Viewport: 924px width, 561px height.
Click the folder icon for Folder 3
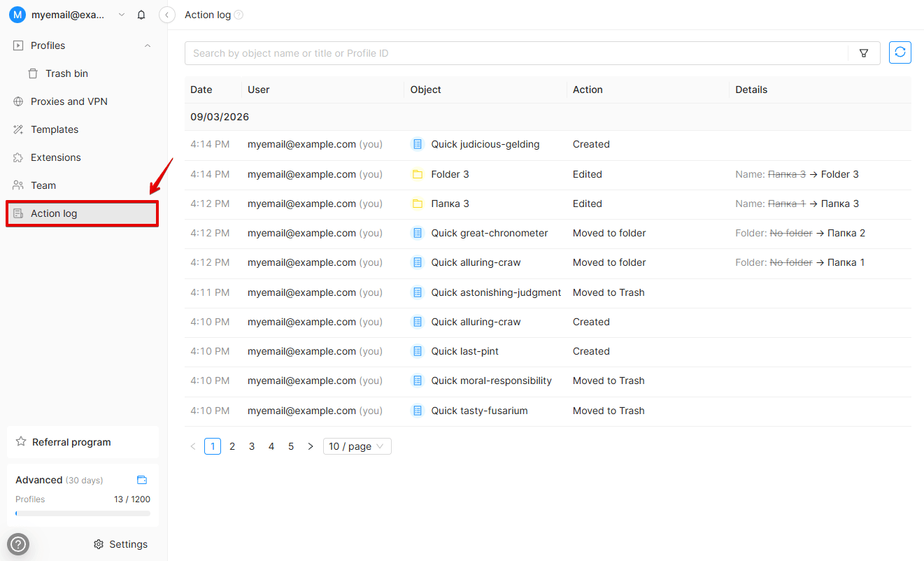coord(418,174)
